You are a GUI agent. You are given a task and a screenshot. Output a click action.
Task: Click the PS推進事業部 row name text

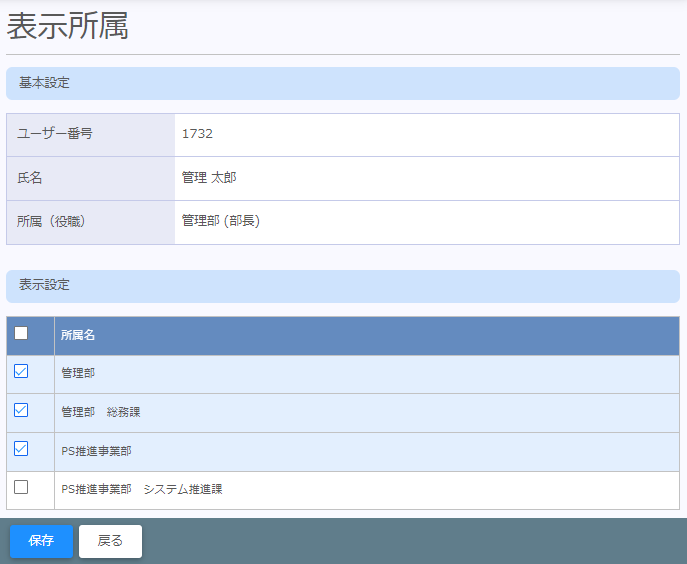96,451
